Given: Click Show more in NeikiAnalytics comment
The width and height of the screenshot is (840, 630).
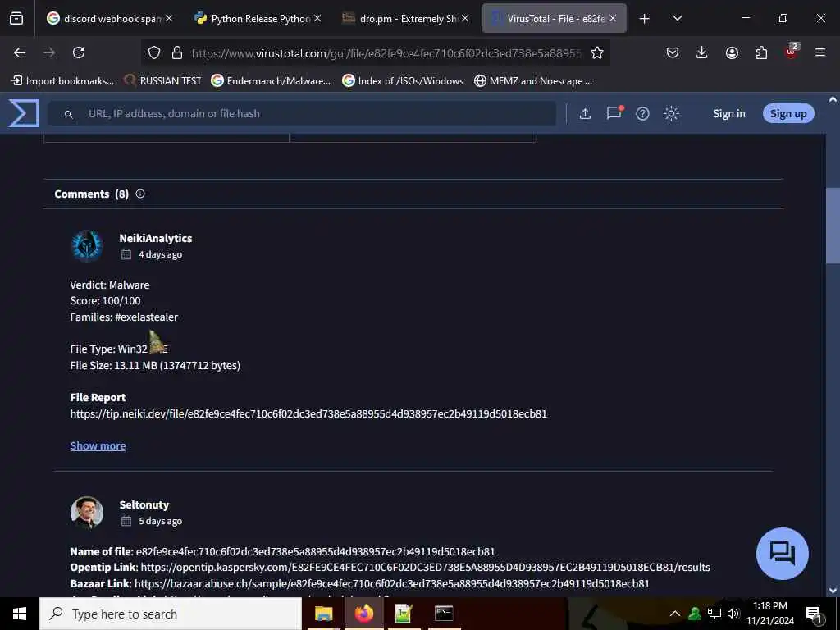Looking at the screenshot, I should pyautogui.click(x=98, y=445).
